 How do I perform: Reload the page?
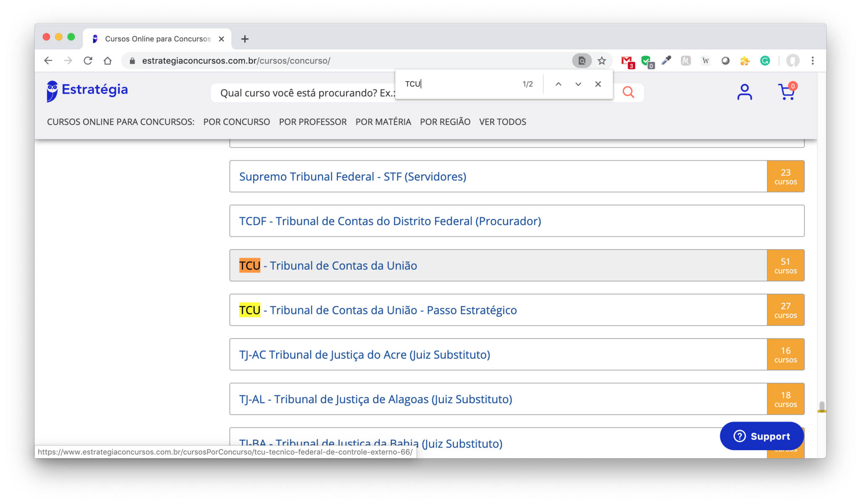[x=88, y=61]
